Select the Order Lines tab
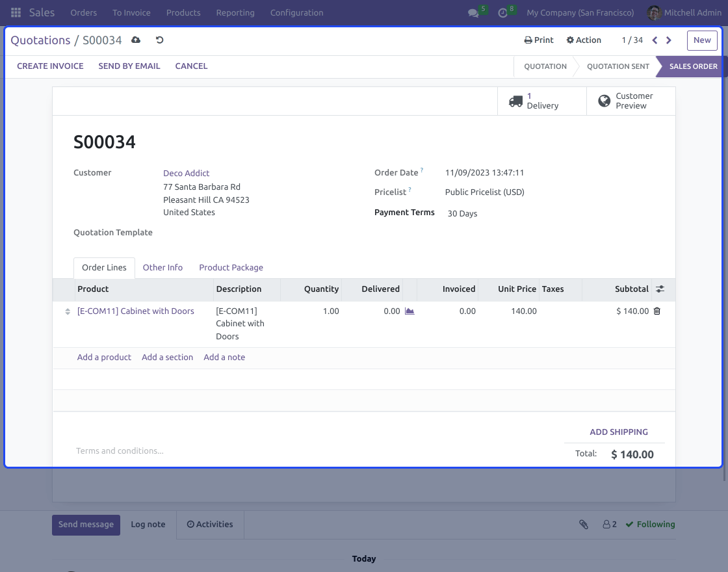The image size is (728, 572). click(104, 268)
